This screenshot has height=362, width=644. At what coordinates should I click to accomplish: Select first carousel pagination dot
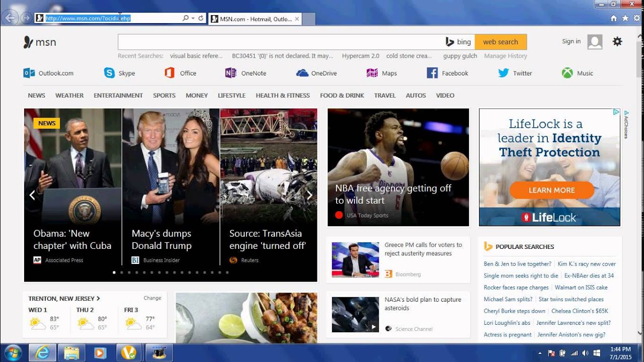click(114, 273)
